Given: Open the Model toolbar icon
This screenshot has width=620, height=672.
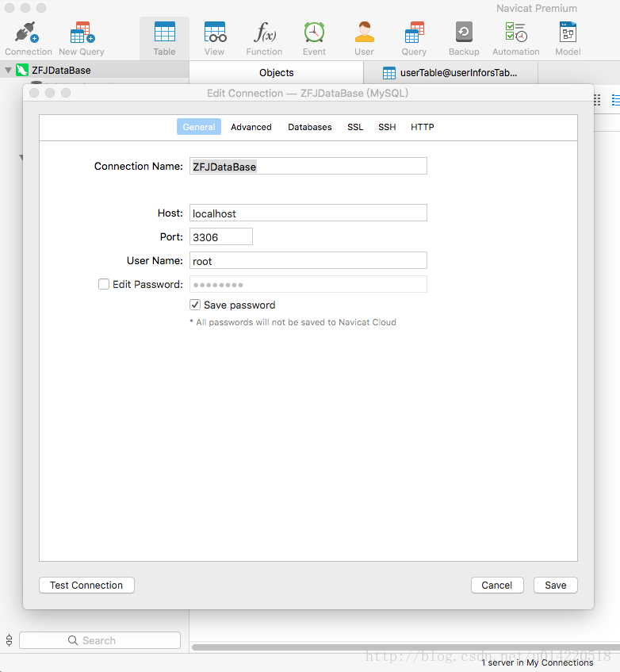Looking at the screenshot, I should (x=568, y=33).
